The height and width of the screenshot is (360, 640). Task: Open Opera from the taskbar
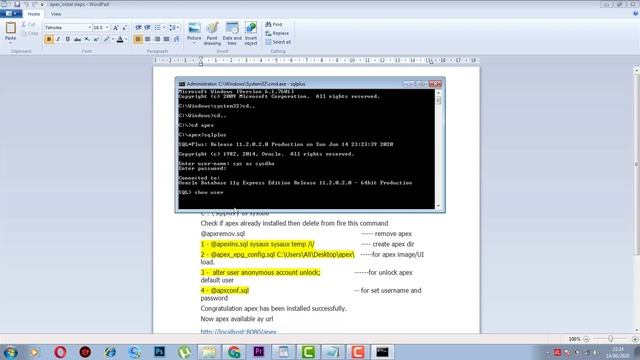click(60, 352)
